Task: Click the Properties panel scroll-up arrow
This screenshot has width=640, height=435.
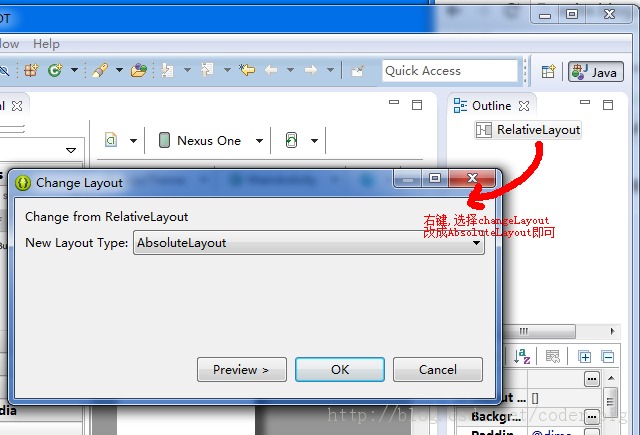Action: 611,378
